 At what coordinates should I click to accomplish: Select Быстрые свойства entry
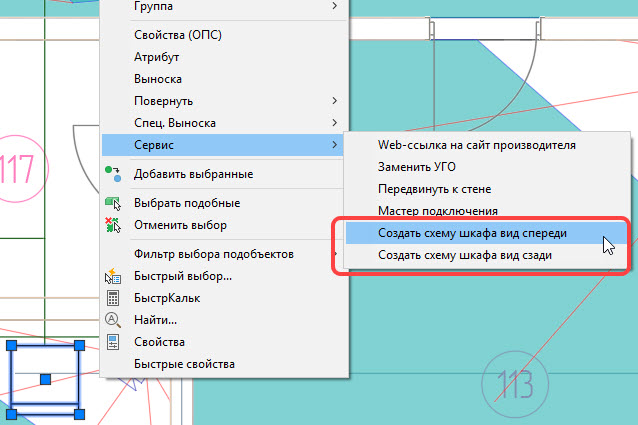pos(223,364)
